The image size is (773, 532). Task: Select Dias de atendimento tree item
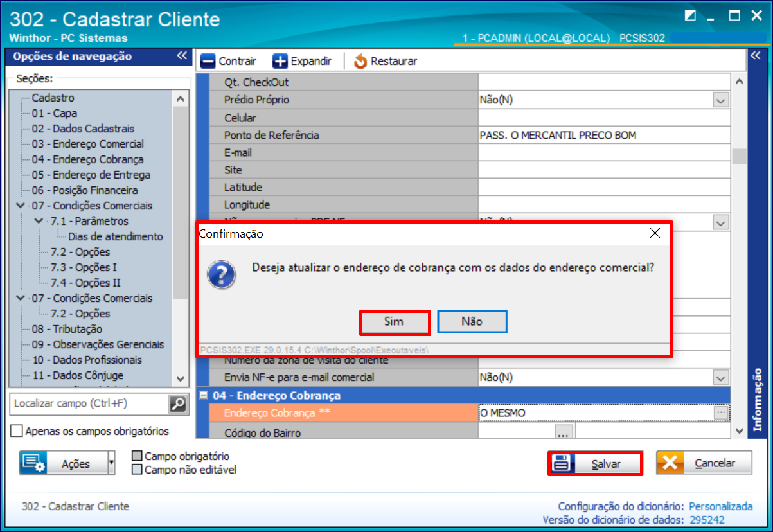click(116, 237)
